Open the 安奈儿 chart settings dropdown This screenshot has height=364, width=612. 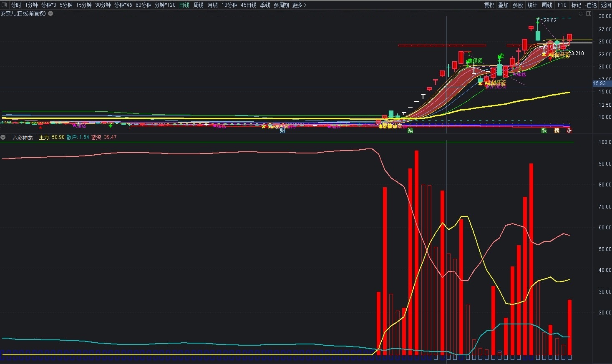coord(50,13)
